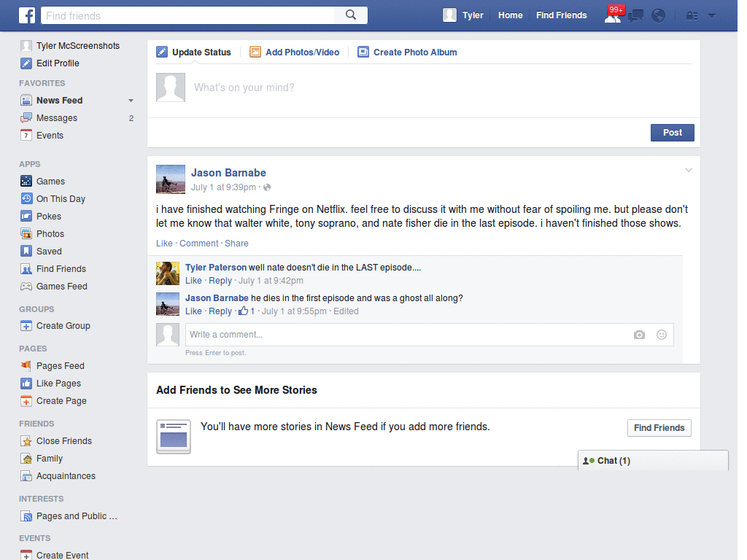Share Jason Barnabe's post

pos(236,244)
